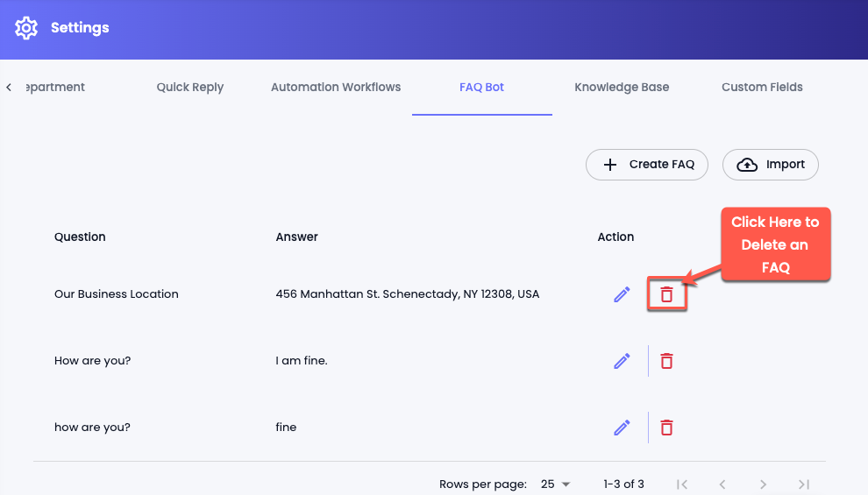868x495 pixels.
Task: Switch to the Quick Reply tab
Action: point(190,88)
